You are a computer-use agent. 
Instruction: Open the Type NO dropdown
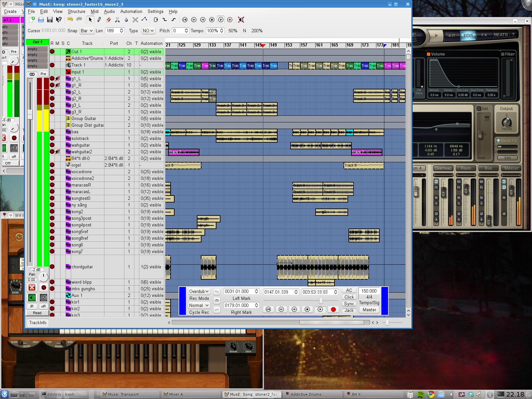(148, 31)
